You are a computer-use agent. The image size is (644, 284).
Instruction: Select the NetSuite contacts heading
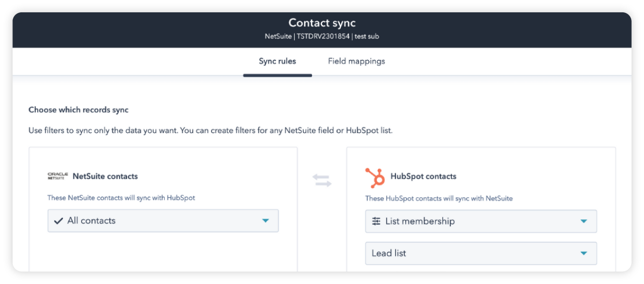pyautogui.click(x=105, y=176)
